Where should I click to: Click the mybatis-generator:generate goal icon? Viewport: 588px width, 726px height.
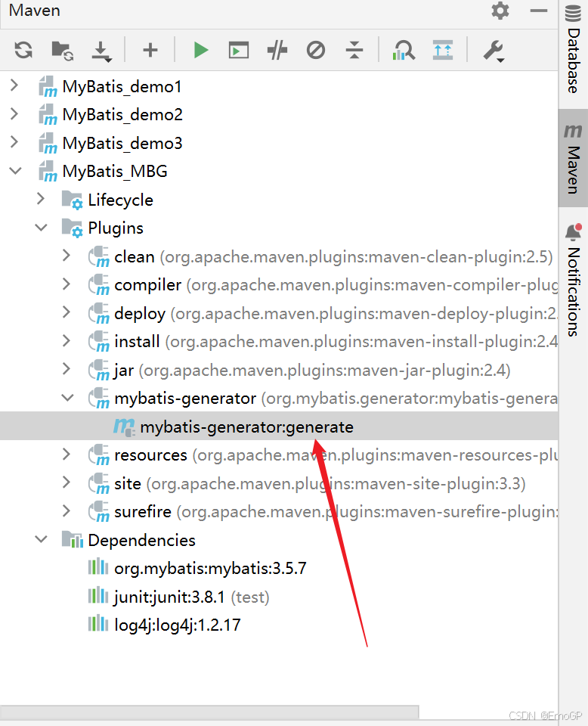(x=125, y=427)
